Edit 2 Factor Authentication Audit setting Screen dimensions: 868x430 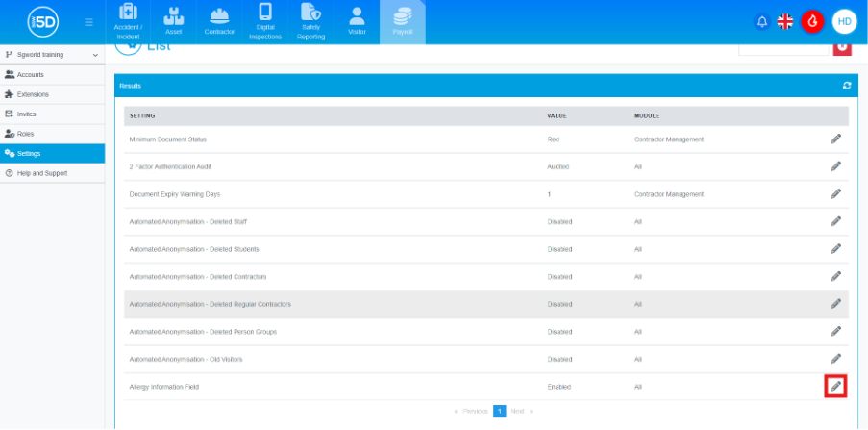point(836,166)
